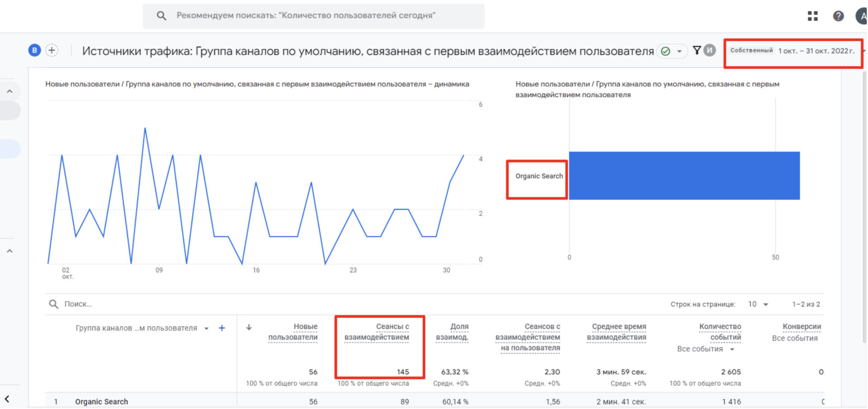
Task: Click the 1–2 из 2 pagination text
Action: (x=806, y=304)
